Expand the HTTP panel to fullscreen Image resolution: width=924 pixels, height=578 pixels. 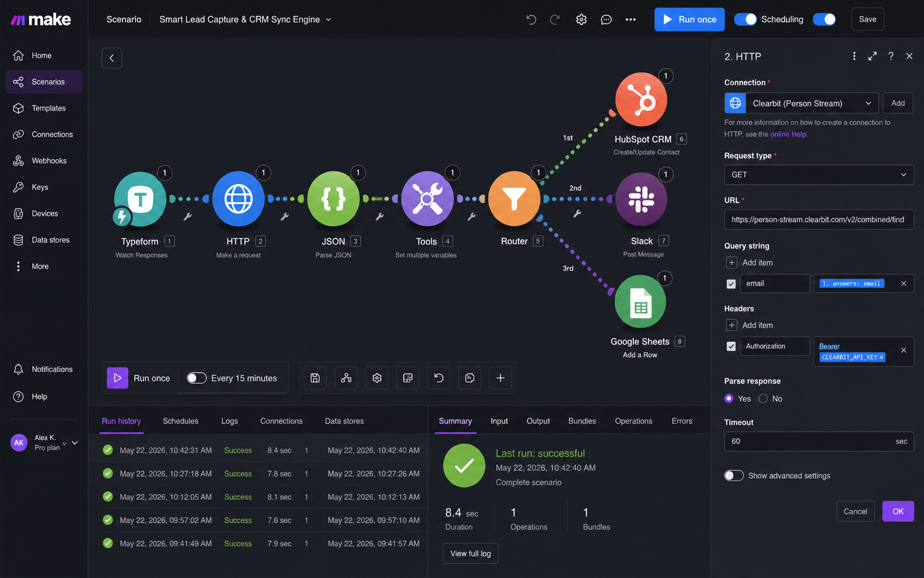872,56
